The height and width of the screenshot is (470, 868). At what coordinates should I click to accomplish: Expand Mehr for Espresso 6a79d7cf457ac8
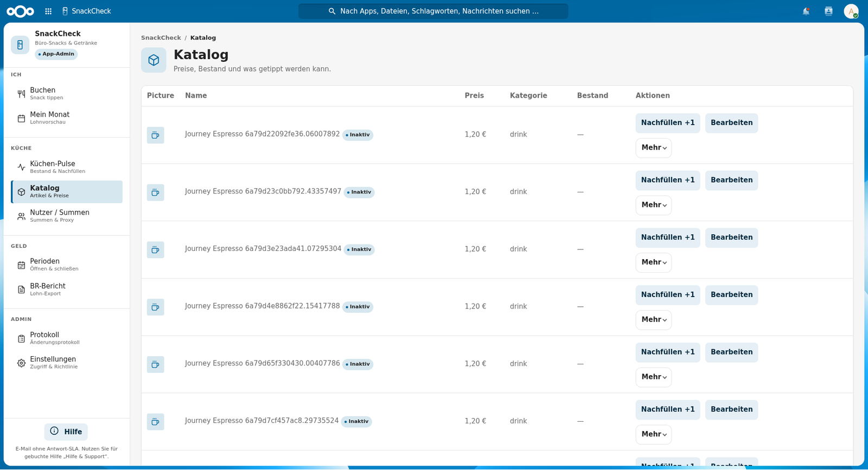[654, 435]
